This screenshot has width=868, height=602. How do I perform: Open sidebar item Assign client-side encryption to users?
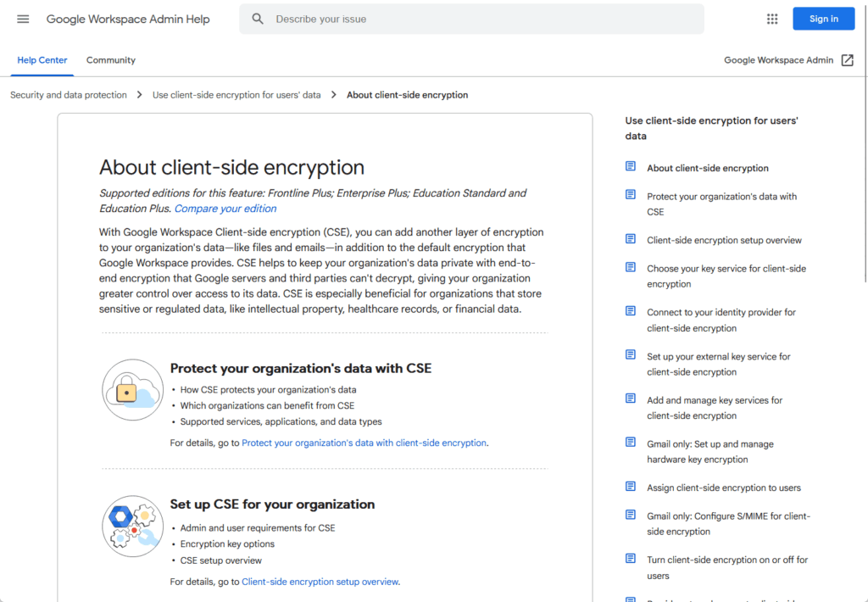[724, 488]
